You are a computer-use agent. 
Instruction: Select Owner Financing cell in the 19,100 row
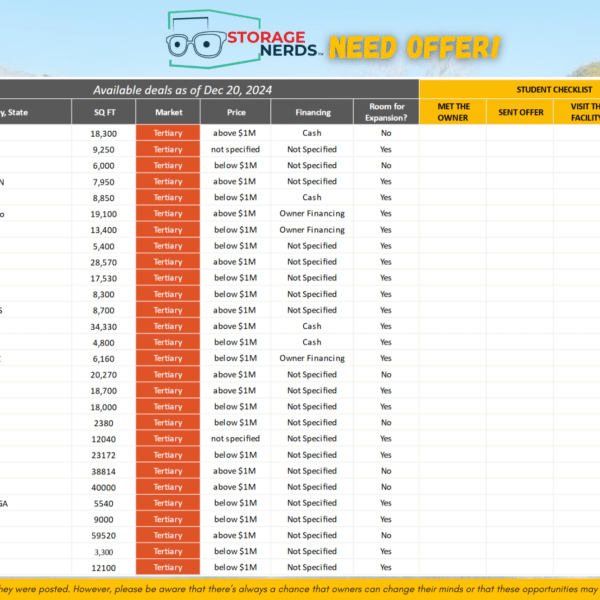click(x=312, y=213)
